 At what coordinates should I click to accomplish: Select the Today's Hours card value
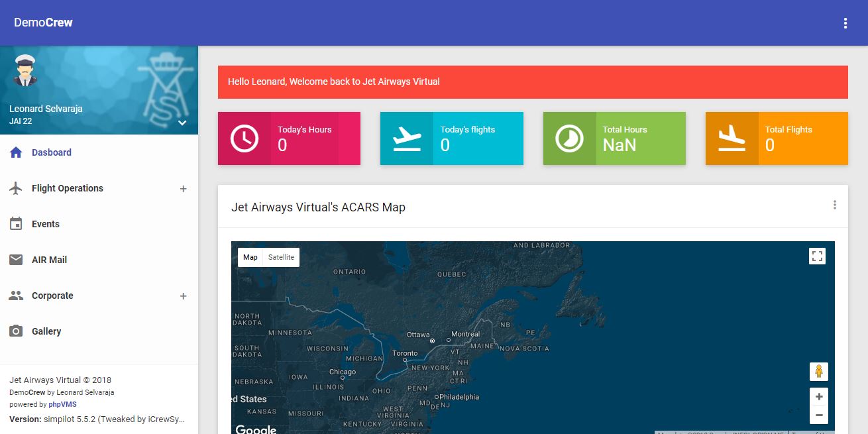[282, 145]
